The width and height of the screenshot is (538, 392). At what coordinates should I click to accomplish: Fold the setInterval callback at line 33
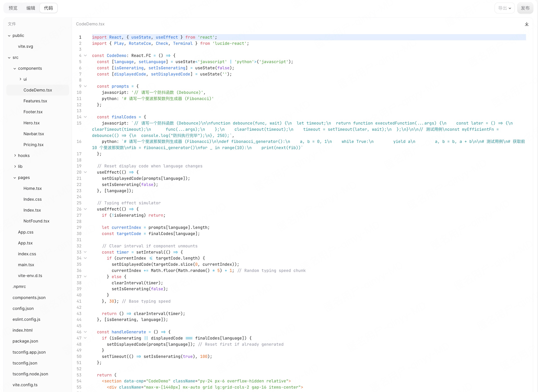click(85, 252)
